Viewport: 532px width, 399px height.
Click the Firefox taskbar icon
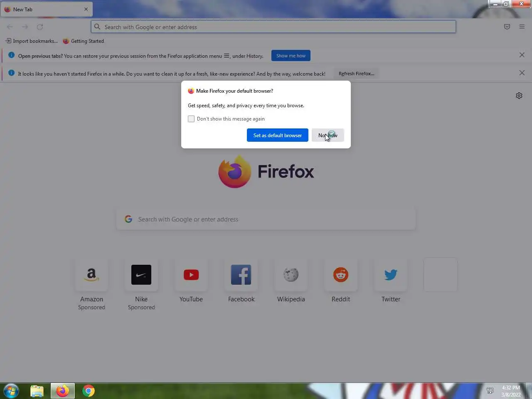click(63, 391)
